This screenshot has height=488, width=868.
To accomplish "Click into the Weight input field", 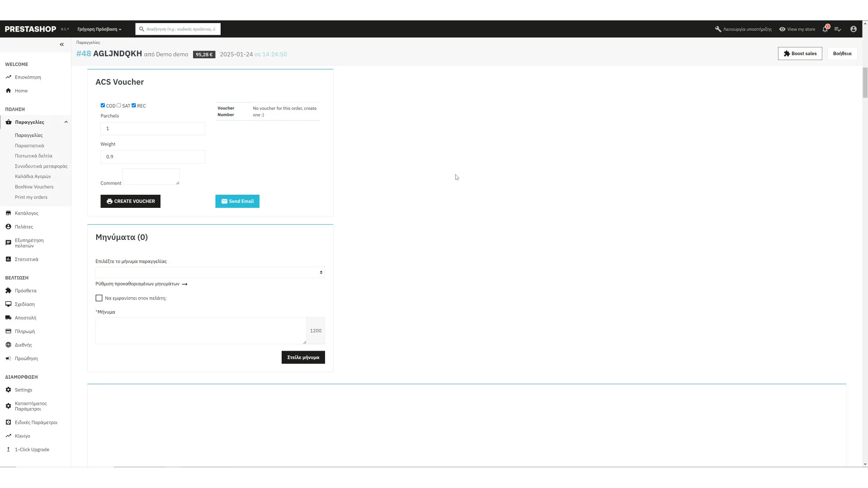I will tap(152, 157).
